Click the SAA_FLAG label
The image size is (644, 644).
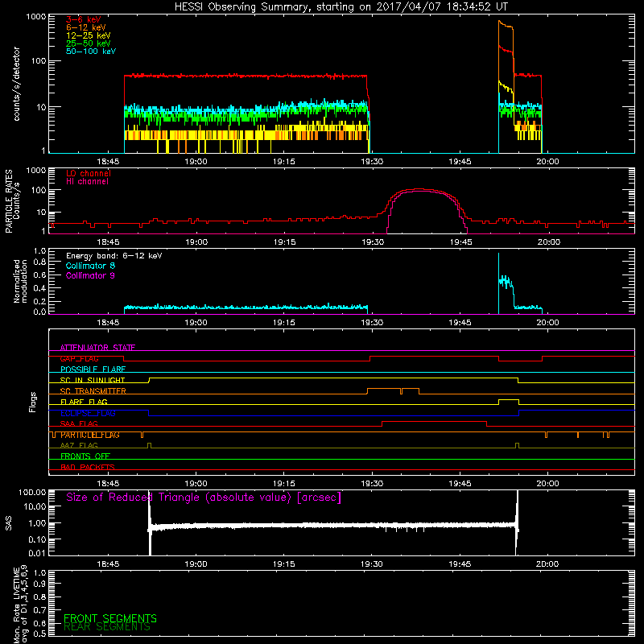point(79,423)
